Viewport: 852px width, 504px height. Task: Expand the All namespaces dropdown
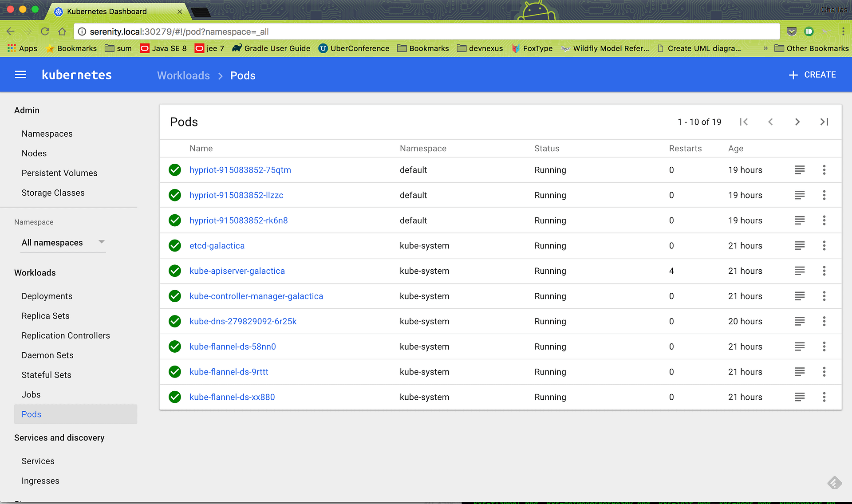pos(63,243)
